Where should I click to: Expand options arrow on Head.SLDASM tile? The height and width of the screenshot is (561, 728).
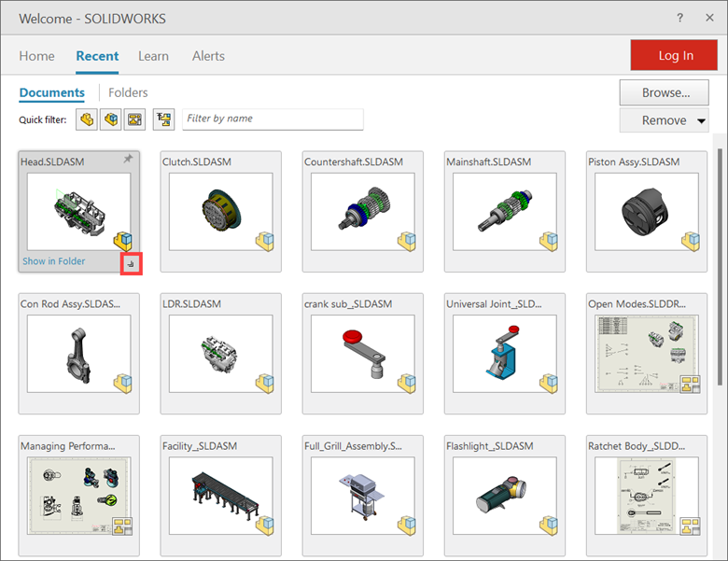tap(131, 264)
